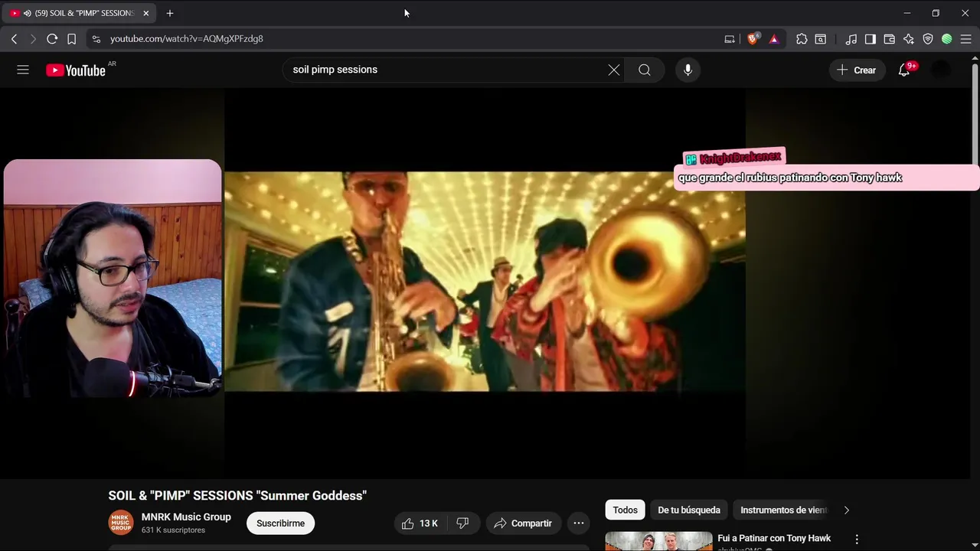Open a new browser tab
The width and height of the screenshot is (980, 551).
[170, 13]
